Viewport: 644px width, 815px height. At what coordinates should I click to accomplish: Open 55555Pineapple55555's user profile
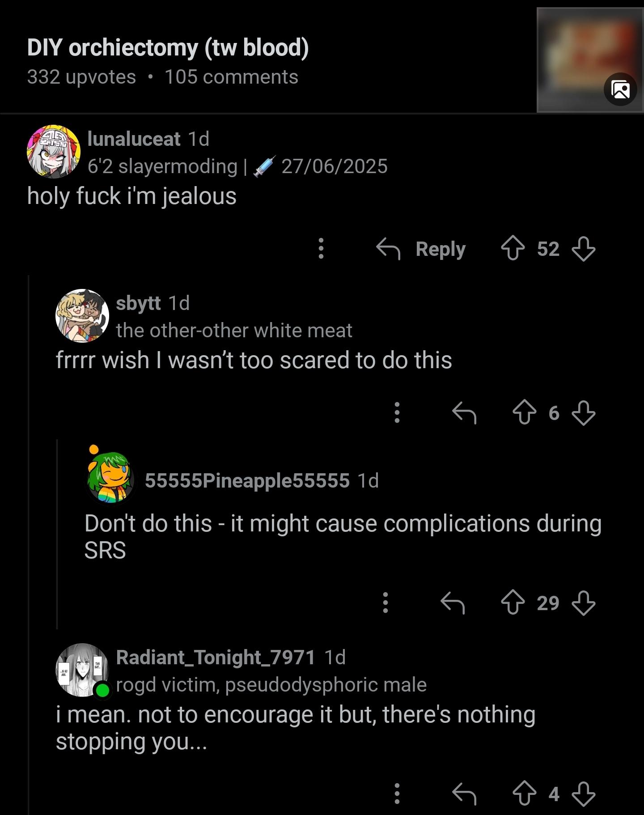coord(247,480)
